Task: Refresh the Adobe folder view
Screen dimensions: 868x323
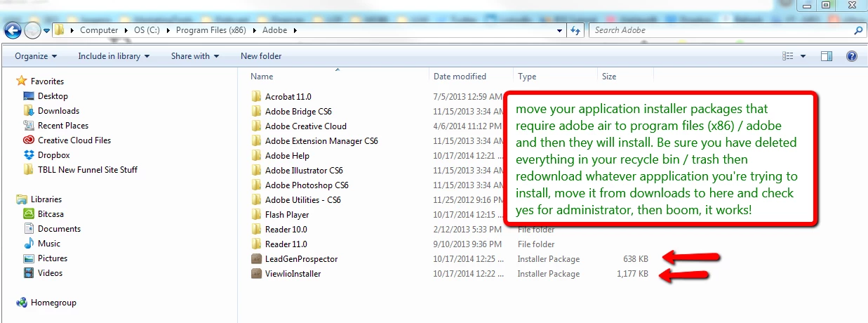Action: (575, 30)
